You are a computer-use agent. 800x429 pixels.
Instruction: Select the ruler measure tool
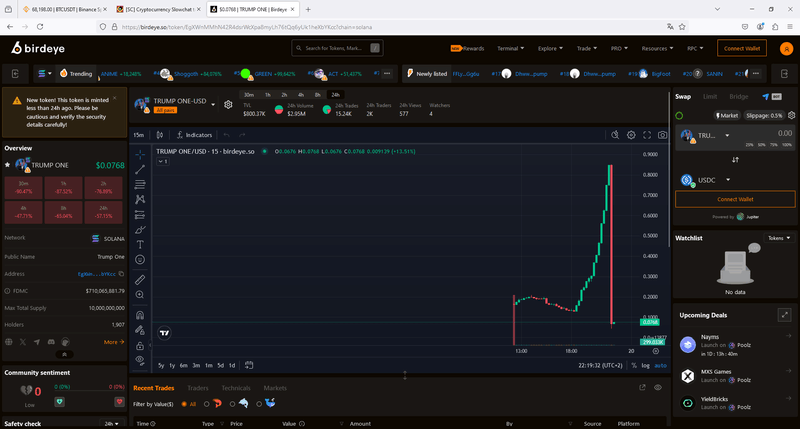pyautogui.click(x=140, y=280)
